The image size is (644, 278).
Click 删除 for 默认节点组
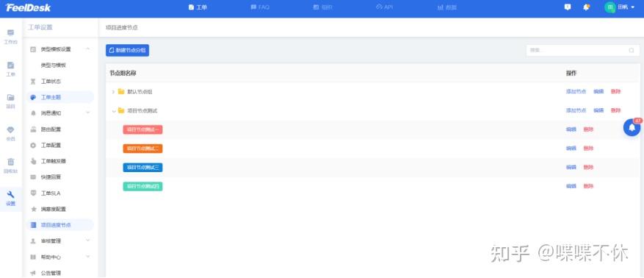[615, 92]
